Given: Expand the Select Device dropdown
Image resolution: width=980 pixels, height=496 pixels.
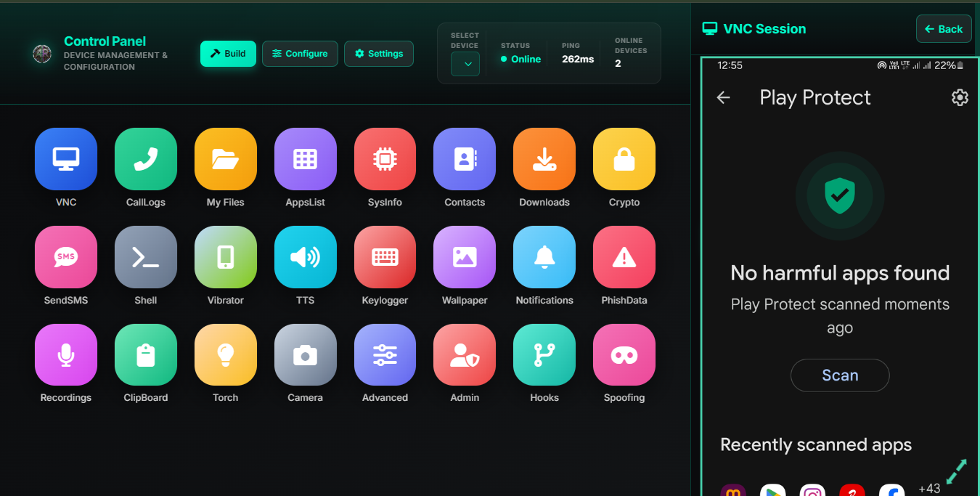Looking at the screenshot, I should point(465,64).
